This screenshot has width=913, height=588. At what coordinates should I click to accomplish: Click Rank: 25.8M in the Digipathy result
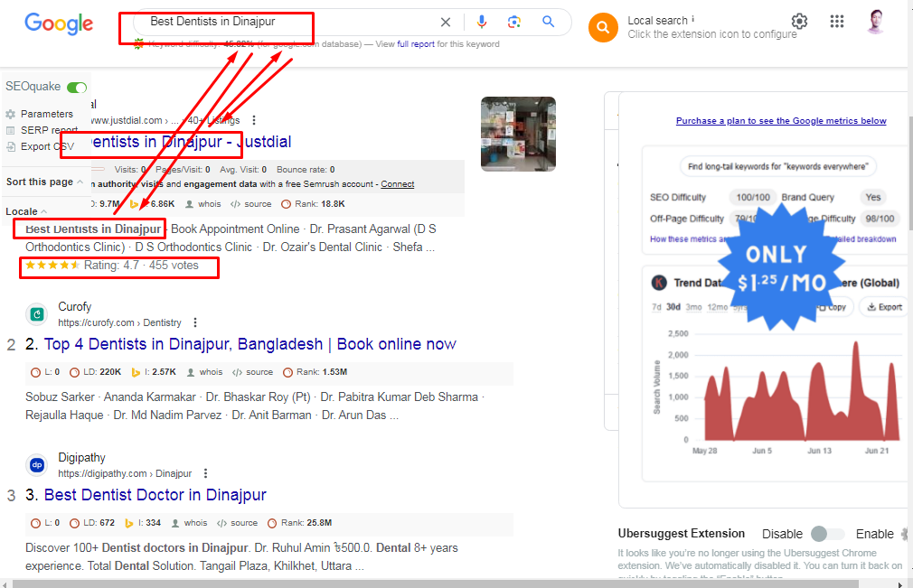pos(299,523)
